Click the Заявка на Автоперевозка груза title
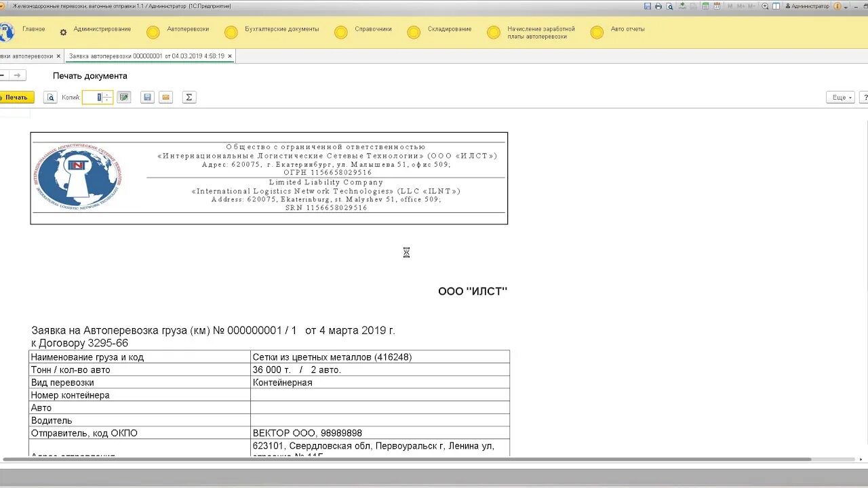868x488 pixels. pyautogui.click(x=213, y=331)
